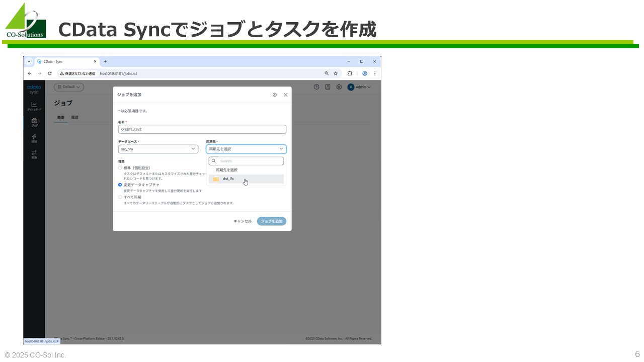Viewport: 644px width, 362px height.
Task: Open a new browser tab with the plus
Action: click(x=105, y=61)
